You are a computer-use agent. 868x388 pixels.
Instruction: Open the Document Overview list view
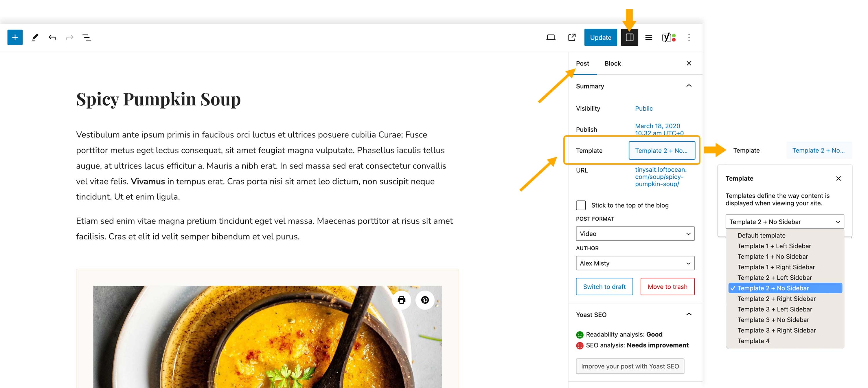87,37
